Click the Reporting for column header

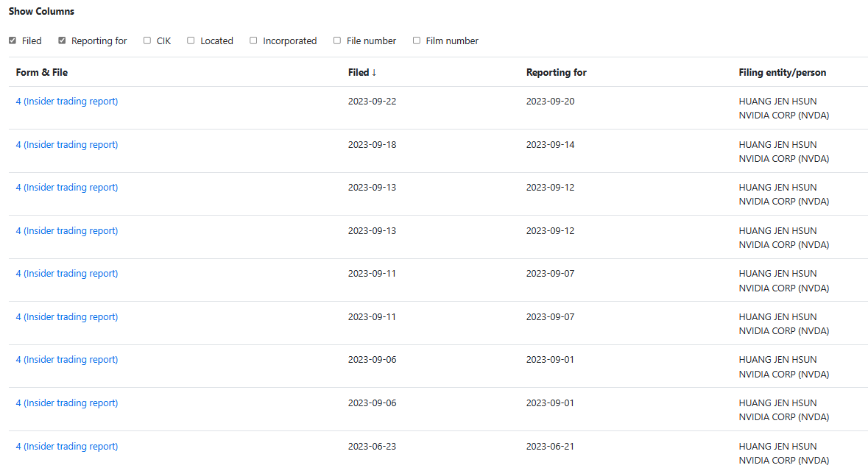coord(556,72)
